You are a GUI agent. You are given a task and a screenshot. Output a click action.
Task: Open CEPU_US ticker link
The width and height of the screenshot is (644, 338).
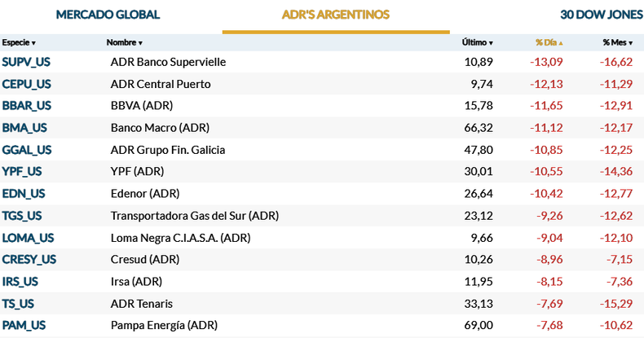(26, 84)
